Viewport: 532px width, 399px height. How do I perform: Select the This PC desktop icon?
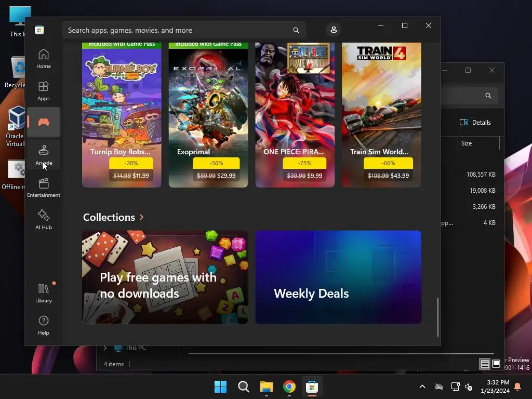(18, 21)
